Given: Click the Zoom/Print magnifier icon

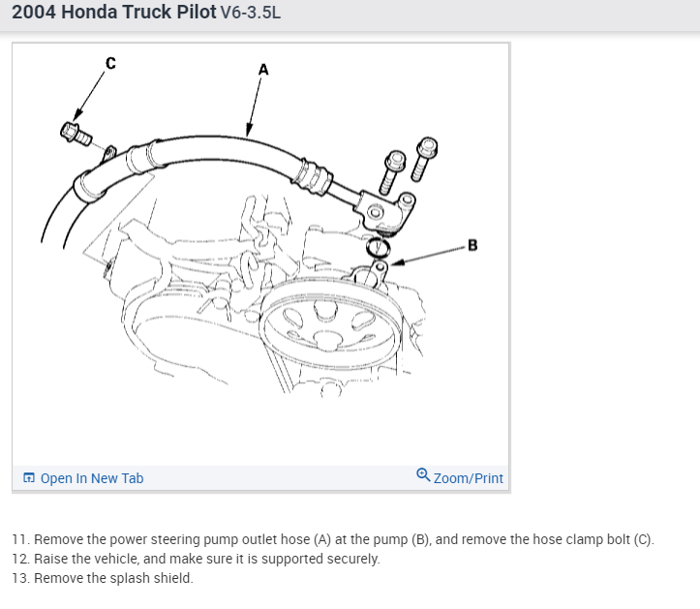Looking at the screenshot, I should (423, 474).
